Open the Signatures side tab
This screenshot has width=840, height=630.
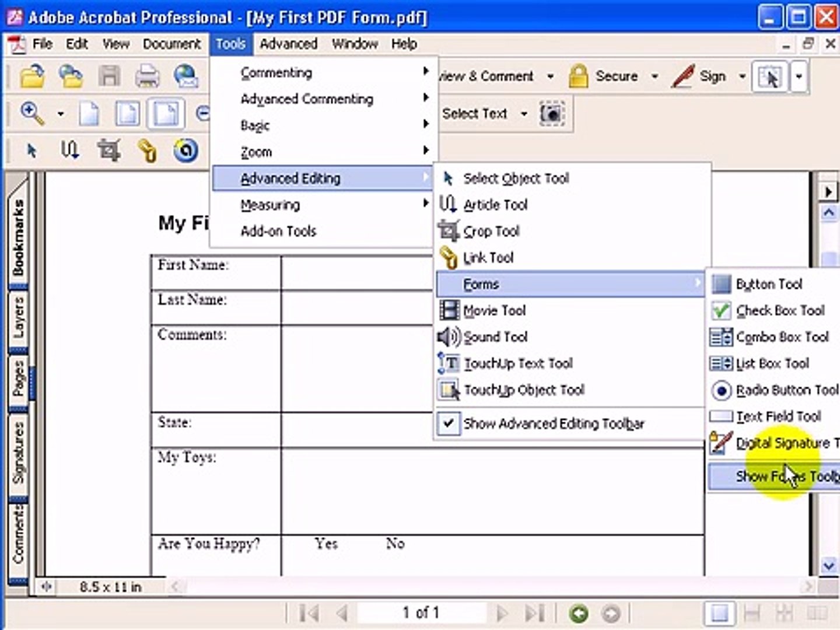pyautogui.click(x=19, y=454)
